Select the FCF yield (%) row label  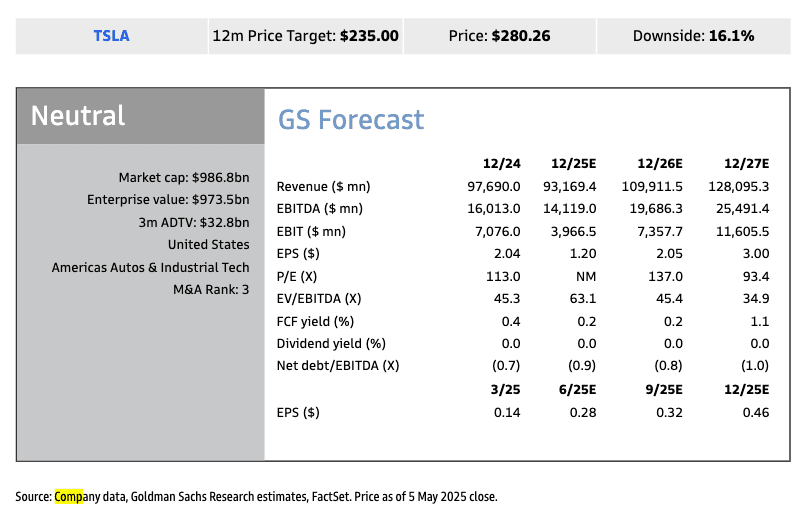[x=315, y=321]
